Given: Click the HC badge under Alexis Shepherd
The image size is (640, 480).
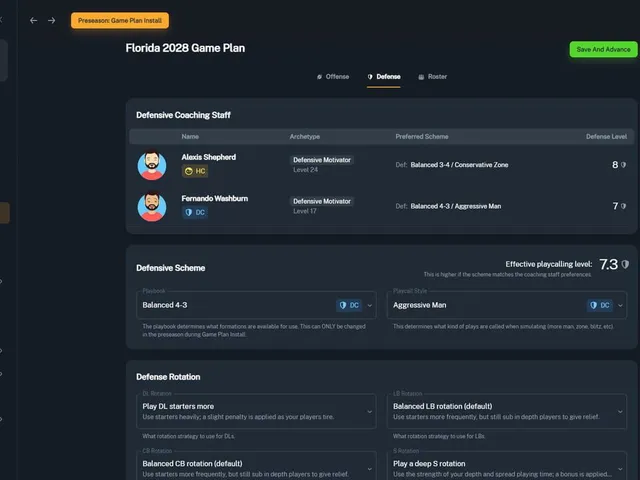Looking at the screenshot, I should 195,171.
